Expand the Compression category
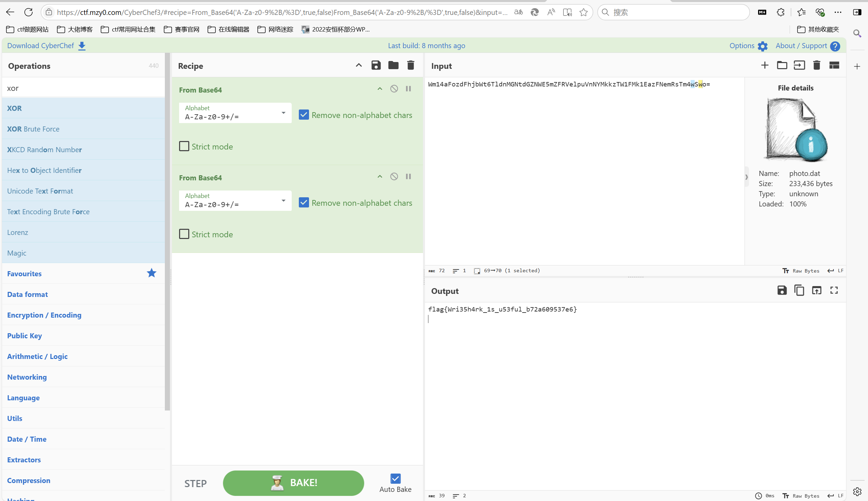Viewport: 868px width, 501px height. tap(83, 480)
